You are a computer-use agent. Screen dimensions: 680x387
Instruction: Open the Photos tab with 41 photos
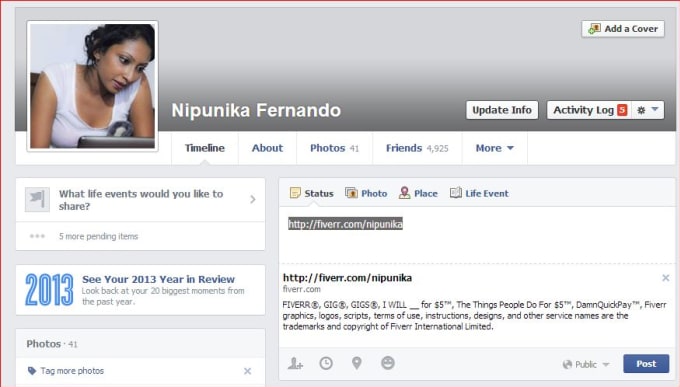tap(334, 148)
